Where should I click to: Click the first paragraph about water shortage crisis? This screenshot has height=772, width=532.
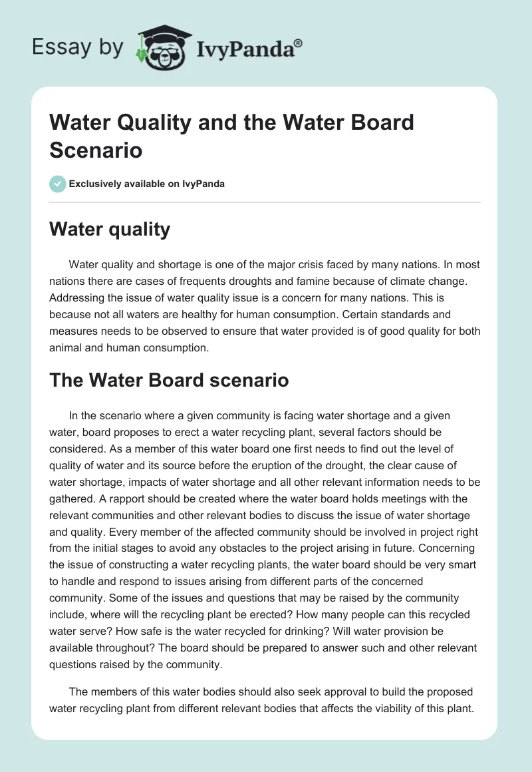pos(265,305)
